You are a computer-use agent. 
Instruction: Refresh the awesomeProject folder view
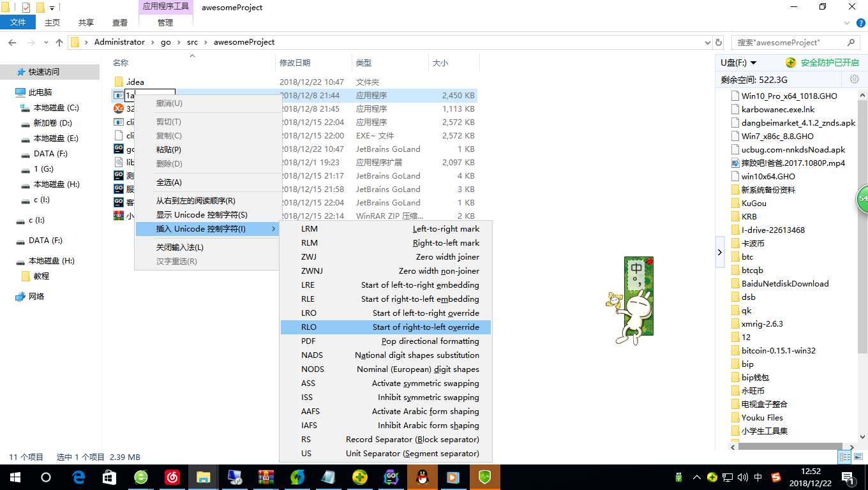pos(719,43)
